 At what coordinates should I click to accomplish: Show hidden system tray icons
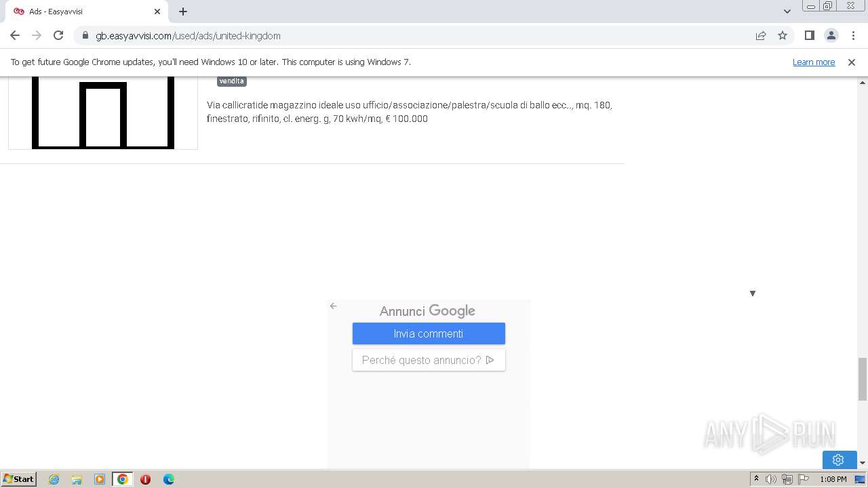tap(756, 479)
